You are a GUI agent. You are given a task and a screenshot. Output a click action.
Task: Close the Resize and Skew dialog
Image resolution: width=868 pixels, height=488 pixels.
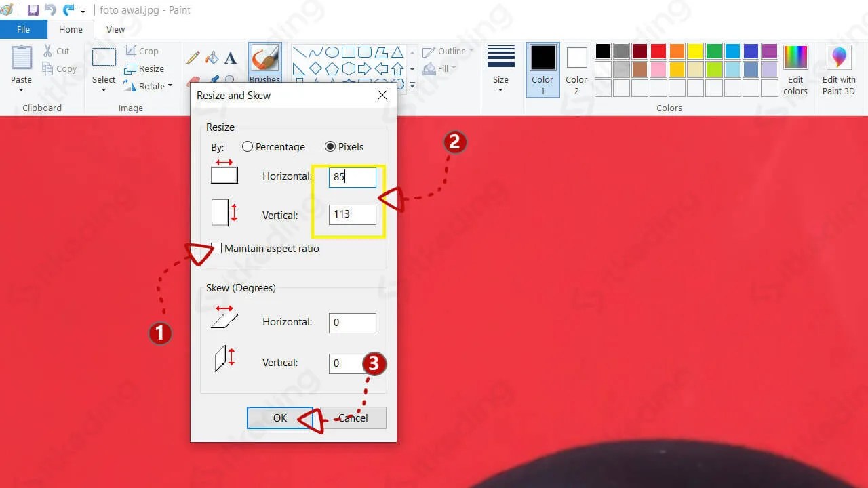pos(382,96)
